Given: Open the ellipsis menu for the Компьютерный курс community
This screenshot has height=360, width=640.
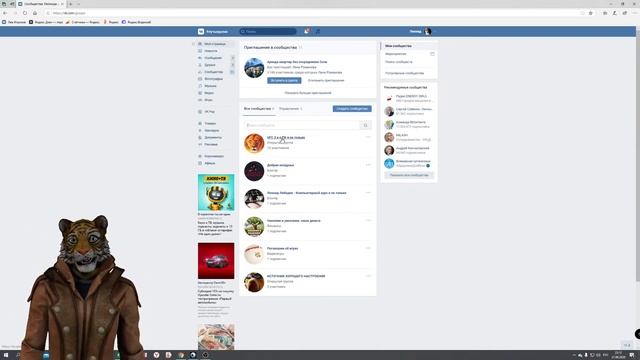Looking at the screenshot, I should (x=368, y=193).
